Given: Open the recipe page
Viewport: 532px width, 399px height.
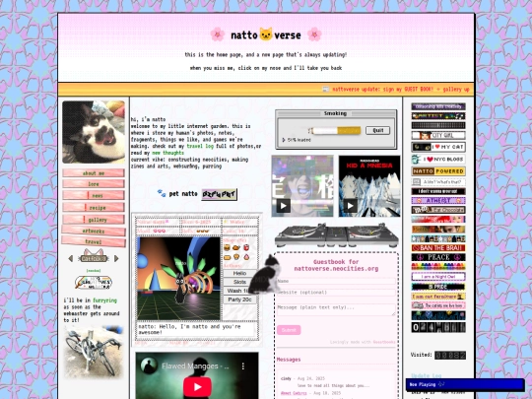Looking at the screenshot, I should point(94,207).
